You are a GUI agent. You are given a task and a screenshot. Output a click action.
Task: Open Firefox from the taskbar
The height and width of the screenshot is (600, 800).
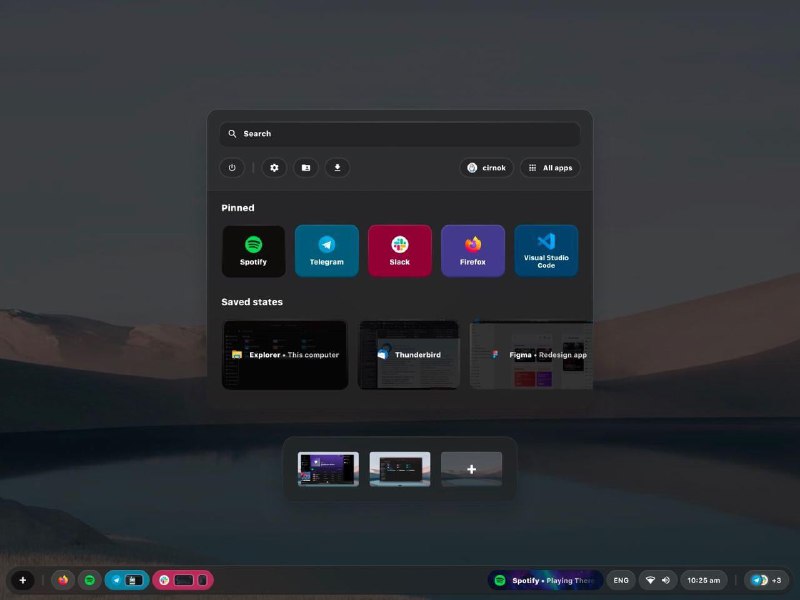point(63,580)
